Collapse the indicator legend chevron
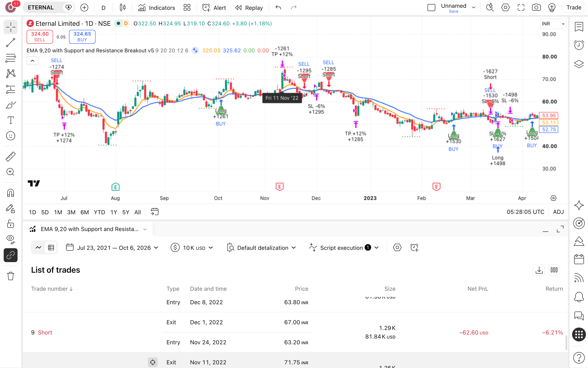This screenshot has height=368, width=588. pyautogui.click(x=32, y=61)
